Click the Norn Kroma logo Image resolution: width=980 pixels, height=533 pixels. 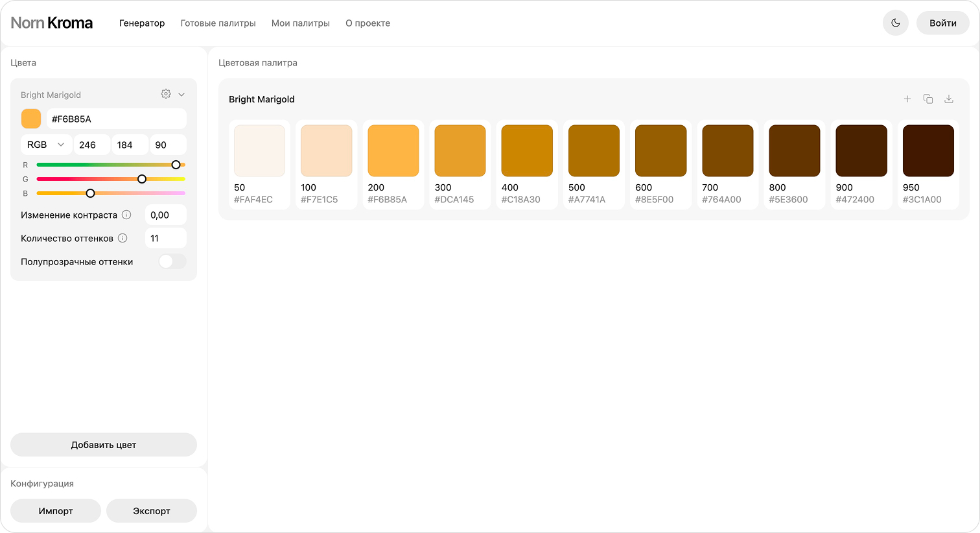pyautogui.click(x=52, y=23)
